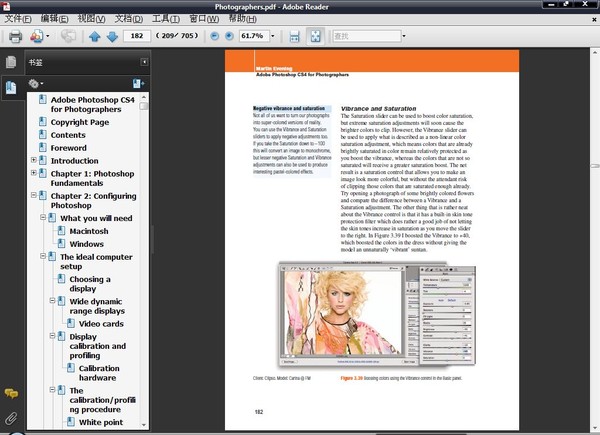The image size is (600, 435).
Task: Open the 视图 (View) menu
Action: [92, 18]
